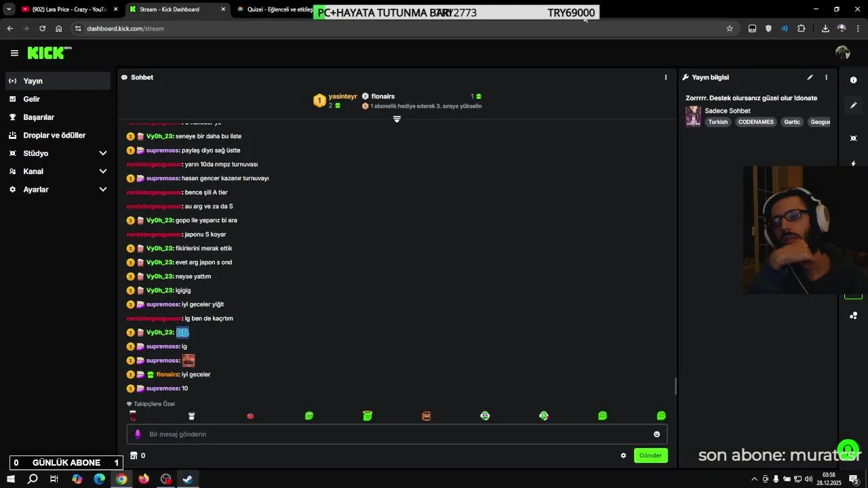Open the notification center icon
This screenshot has width=868, height=488.
pyautogui.click(x=854, y=479)
